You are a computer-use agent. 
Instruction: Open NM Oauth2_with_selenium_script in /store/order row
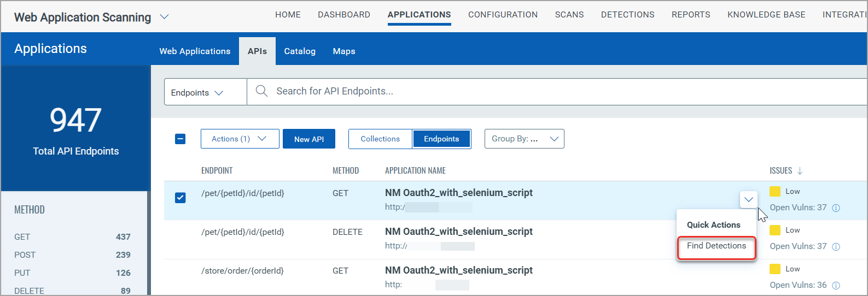click(x=459, y=270)
